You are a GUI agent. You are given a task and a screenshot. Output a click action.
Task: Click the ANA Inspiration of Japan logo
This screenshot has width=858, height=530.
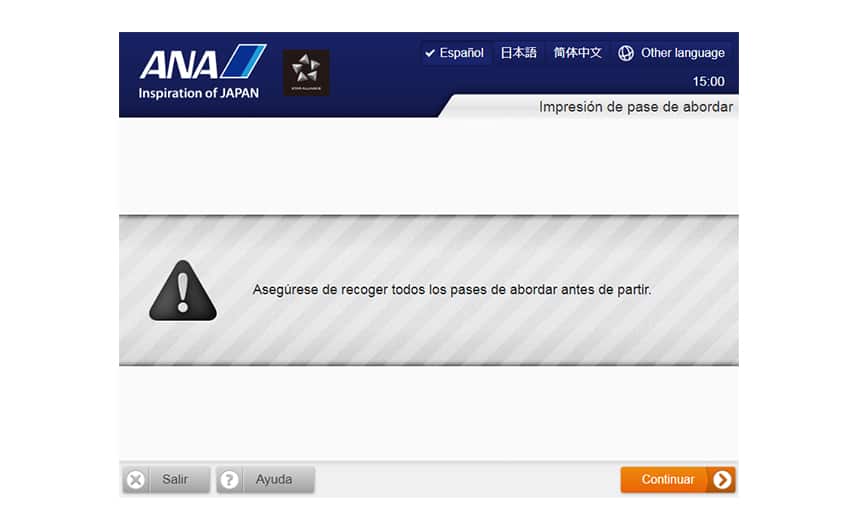tap(202, 72)
